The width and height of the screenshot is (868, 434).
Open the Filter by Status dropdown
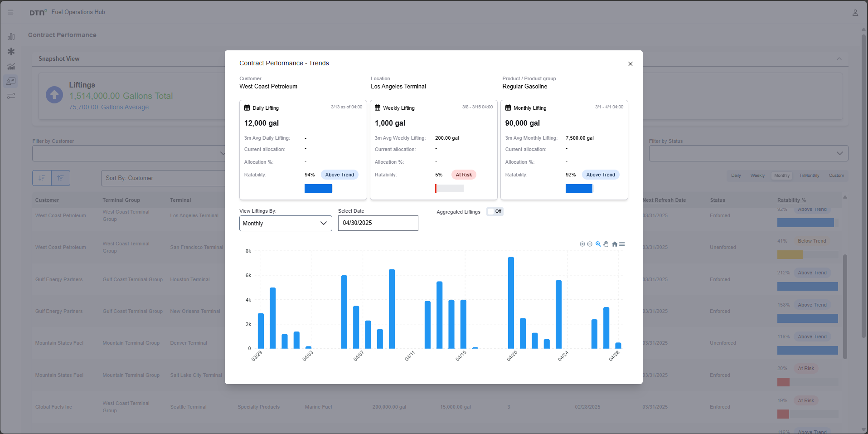(748, 153)
